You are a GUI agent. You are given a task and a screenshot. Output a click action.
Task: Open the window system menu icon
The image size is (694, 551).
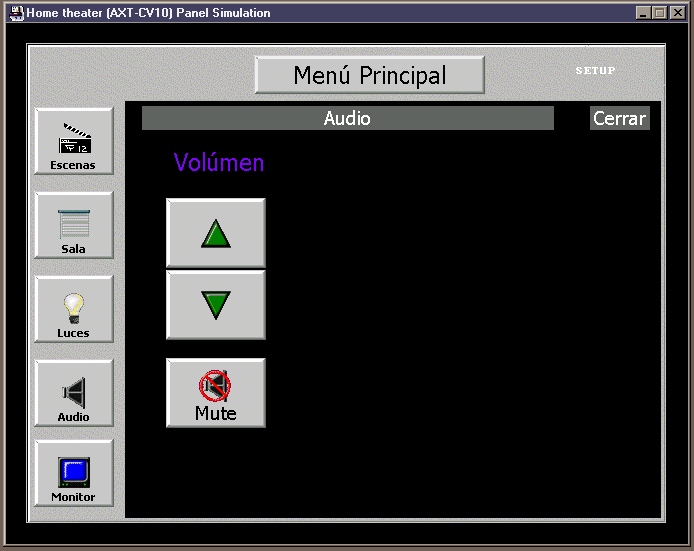[16, 13]
